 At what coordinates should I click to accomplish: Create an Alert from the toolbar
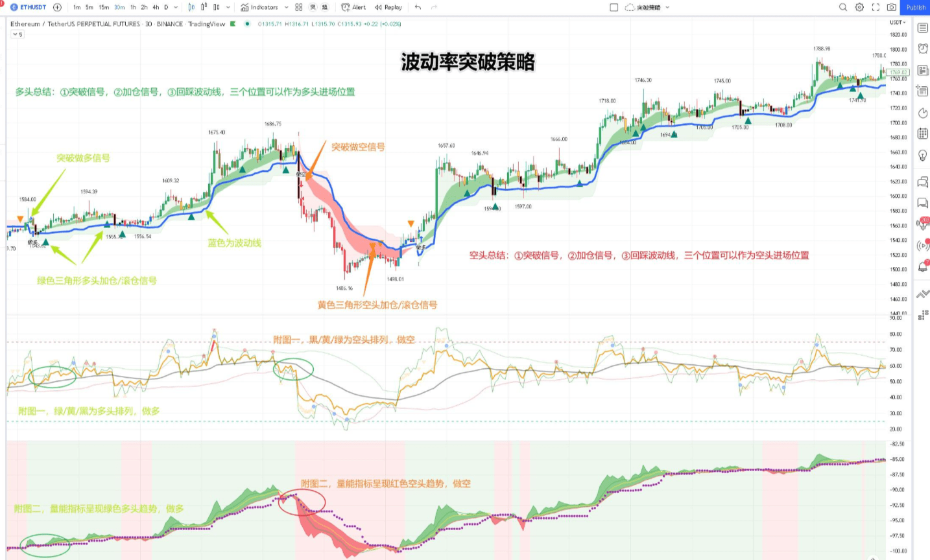353,7
